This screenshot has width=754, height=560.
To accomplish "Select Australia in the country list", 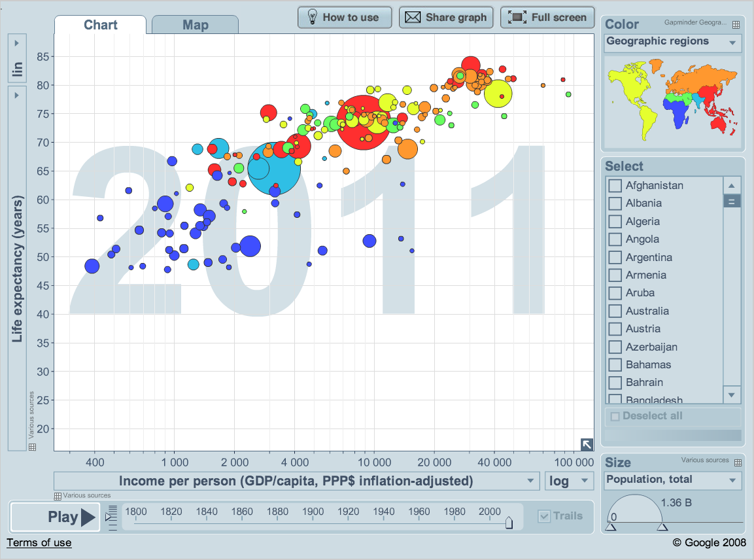I will (648, 311).
